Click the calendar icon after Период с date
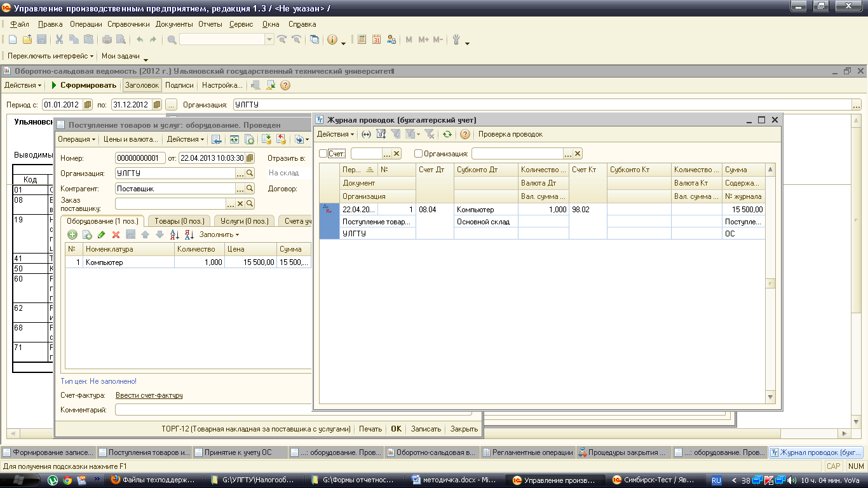This screenshot has height=488, width=868. pyautogui.click(x=87, y=104)
